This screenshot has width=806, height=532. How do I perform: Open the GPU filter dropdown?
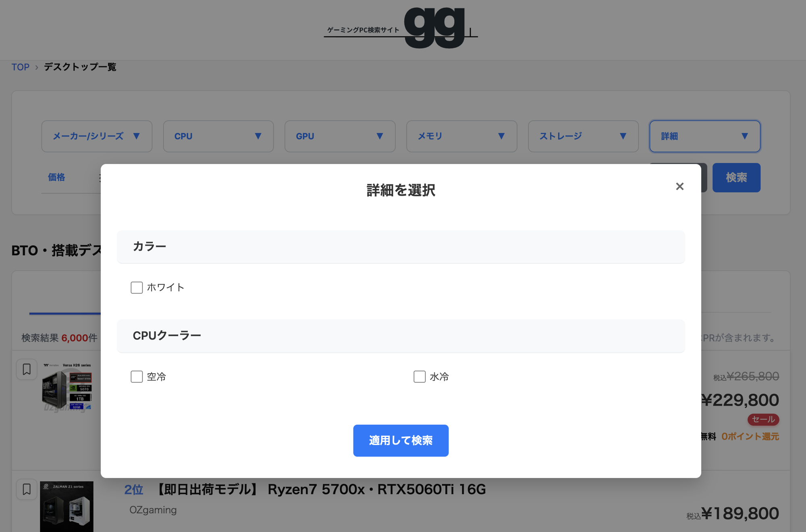pos(340,136)
